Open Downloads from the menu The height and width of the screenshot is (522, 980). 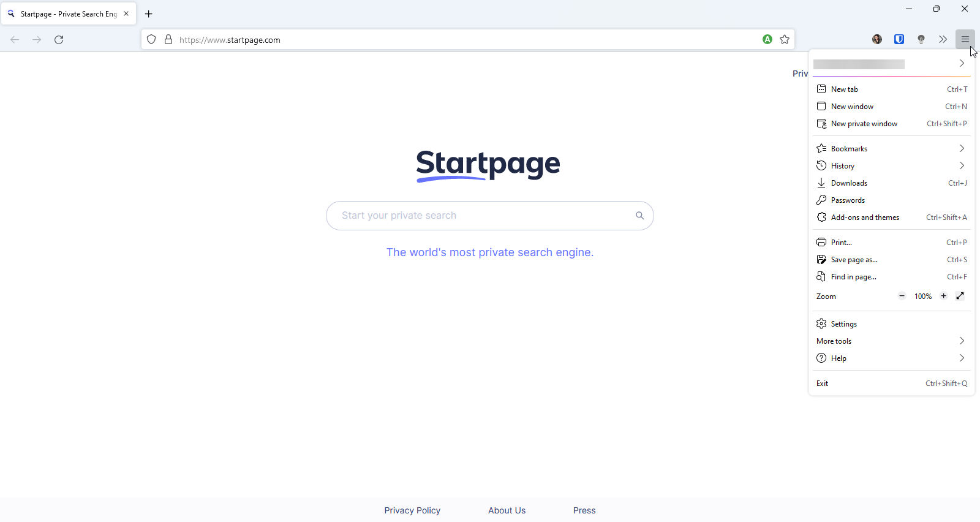pos(892,183)
